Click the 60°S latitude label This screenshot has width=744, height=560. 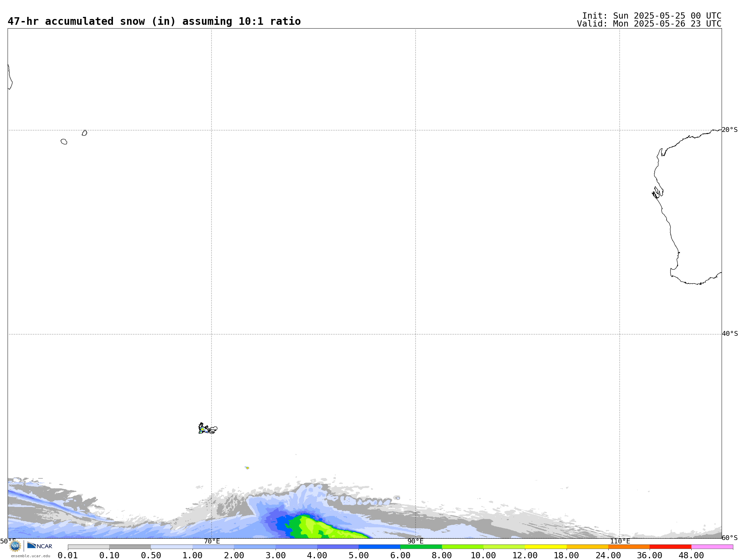pos(730,538)
